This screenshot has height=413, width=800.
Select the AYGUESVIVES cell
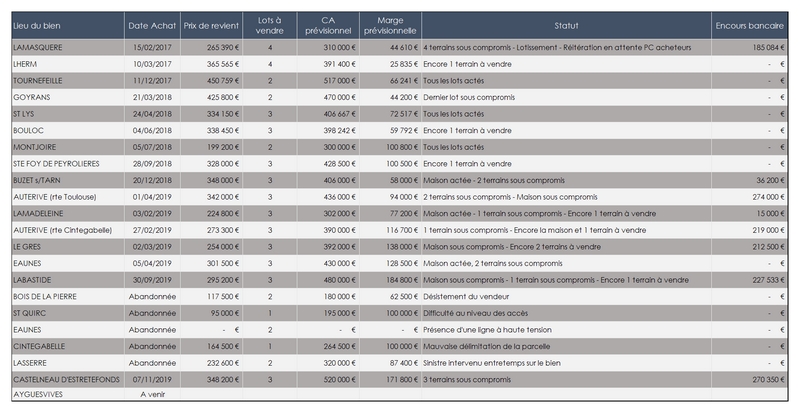pos(68,394)
